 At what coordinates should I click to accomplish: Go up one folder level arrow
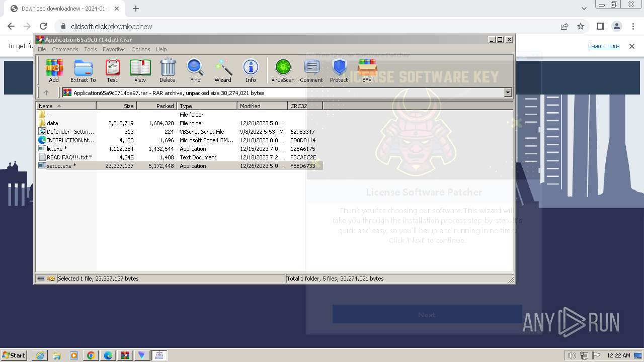pyautogui.click(x=46, y=93)
